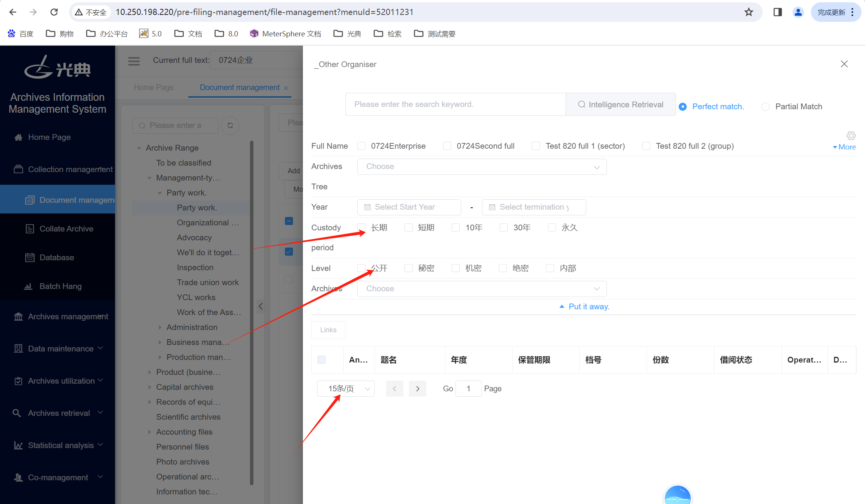The image size is (865, 504).
Task: Collapse the tree panel with left chevron
Action: point(260,306)
